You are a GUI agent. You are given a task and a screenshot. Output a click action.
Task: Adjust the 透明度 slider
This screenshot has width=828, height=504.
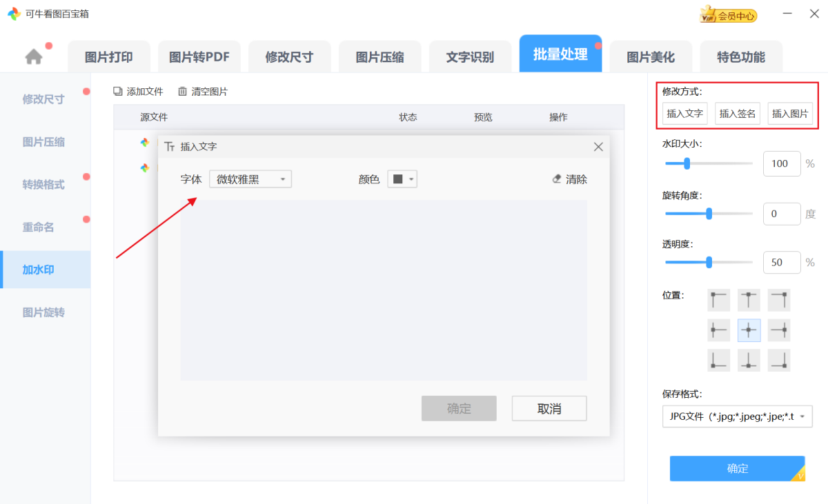[709, 262]
